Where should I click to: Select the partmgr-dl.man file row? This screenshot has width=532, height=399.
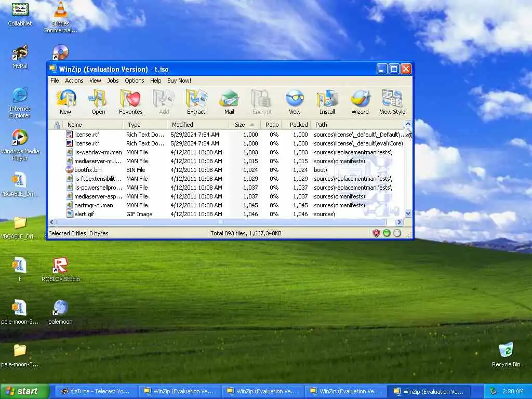(227, 205)
